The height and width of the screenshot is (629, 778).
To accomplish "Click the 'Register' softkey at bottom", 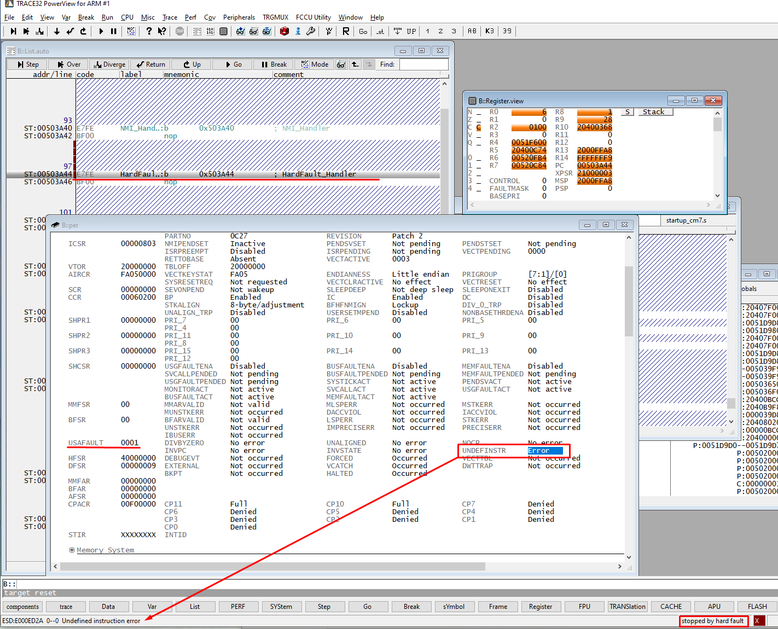I will point(540,607).
